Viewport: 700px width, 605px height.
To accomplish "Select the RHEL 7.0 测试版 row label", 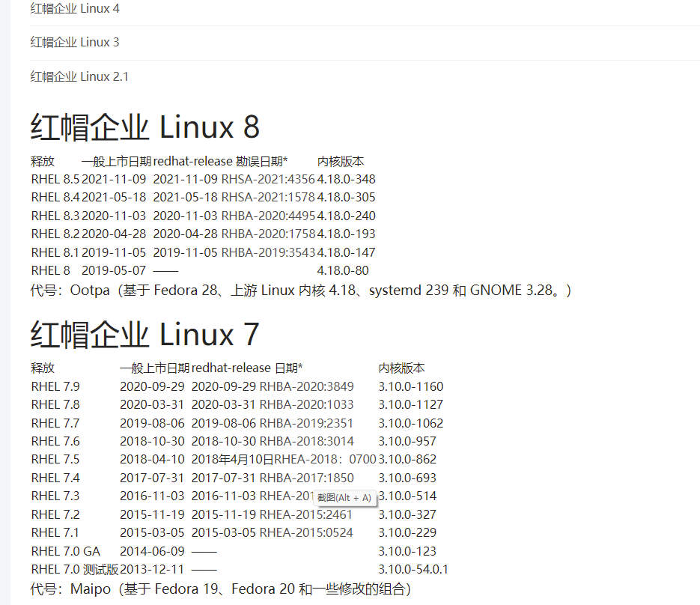I will pyautogui.click(x=75, y=569).
